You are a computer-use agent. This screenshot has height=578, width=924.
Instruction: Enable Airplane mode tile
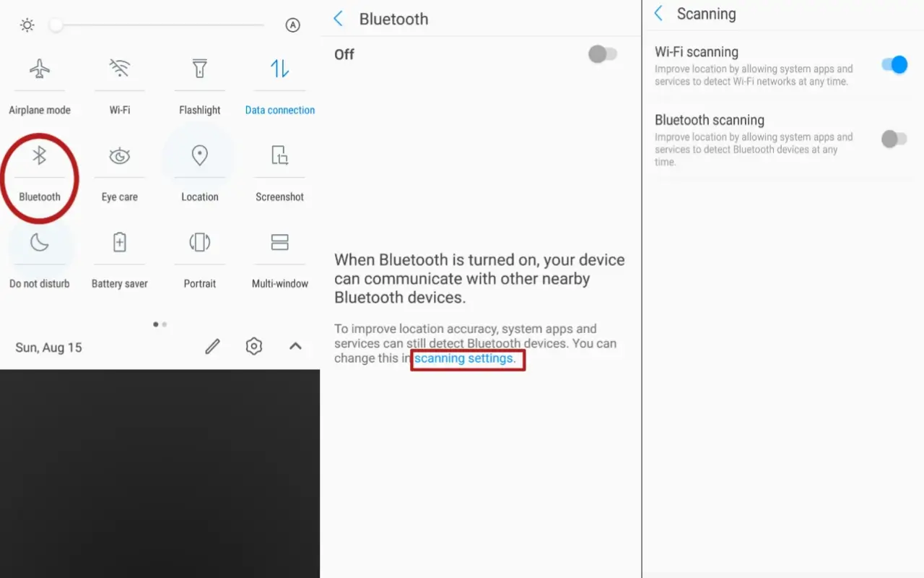(x=40, y=69)
